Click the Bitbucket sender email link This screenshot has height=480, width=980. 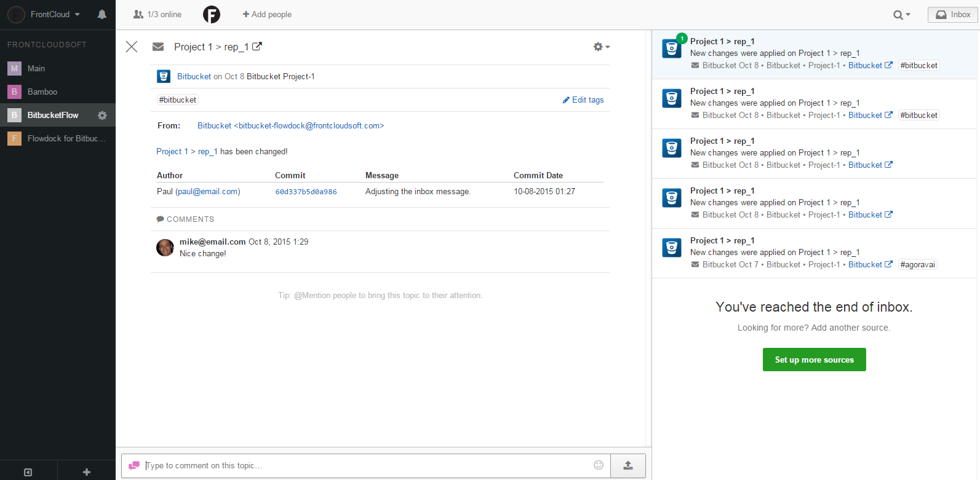(290, 125)
